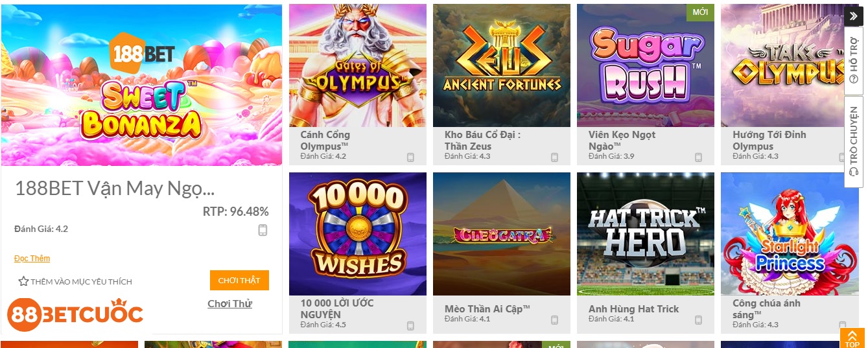This screenshot has height=348, width=868.
Task: Collapse side panel with double chevron
Action: click(854, 16)
